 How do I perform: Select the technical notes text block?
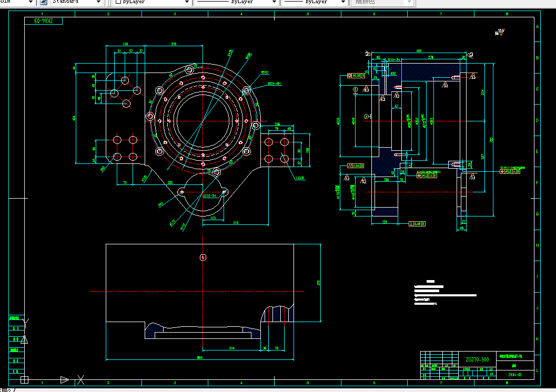click(445, 293)
